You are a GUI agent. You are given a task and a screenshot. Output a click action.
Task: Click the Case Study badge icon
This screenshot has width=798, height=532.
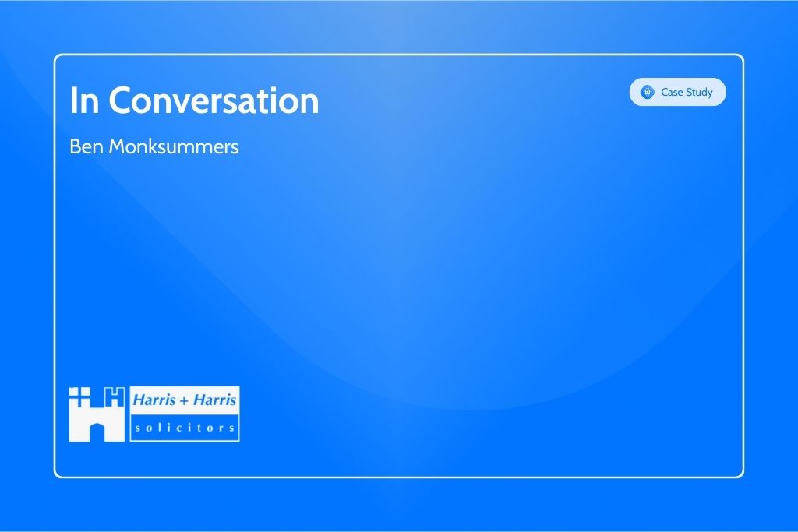tap(647, 92)
